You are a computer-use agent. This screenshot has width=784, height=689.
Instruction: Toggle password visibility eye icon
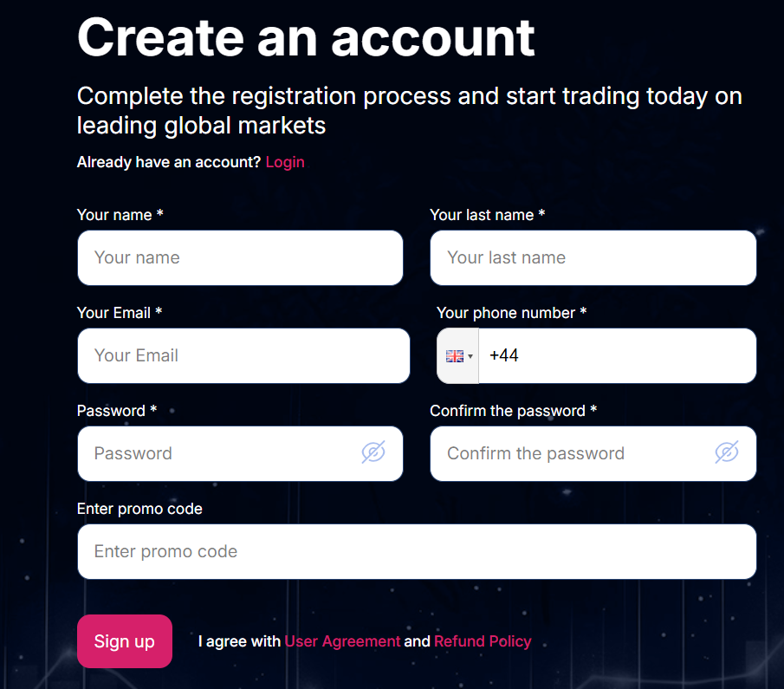373,452
